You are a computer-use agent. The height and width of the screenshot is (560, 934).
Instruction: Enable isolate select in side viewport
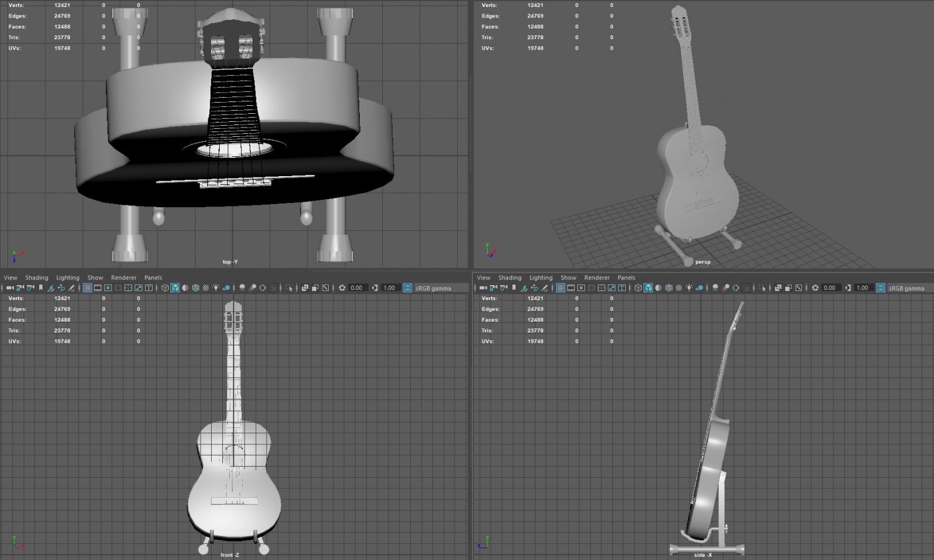point(762,287)
